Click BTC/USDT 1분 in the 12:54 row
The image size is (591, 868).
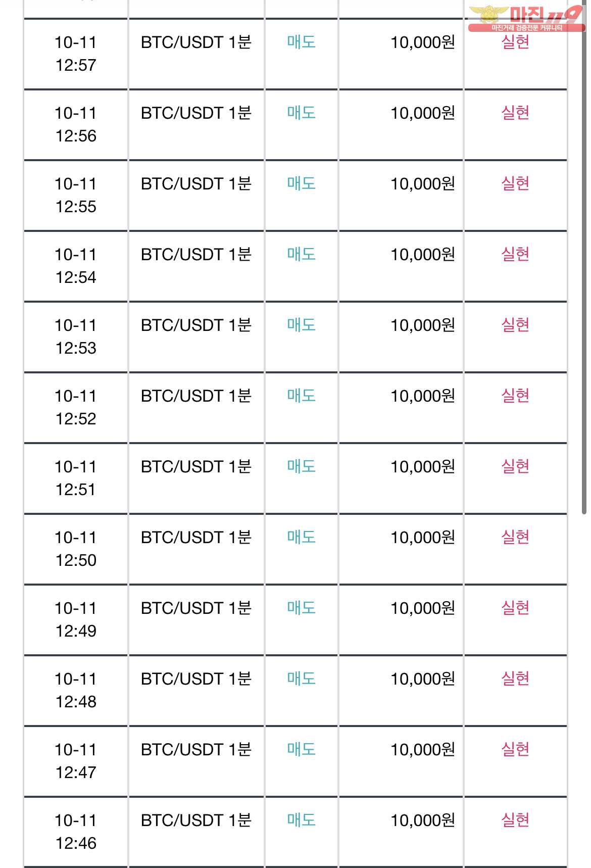[196, 254]
